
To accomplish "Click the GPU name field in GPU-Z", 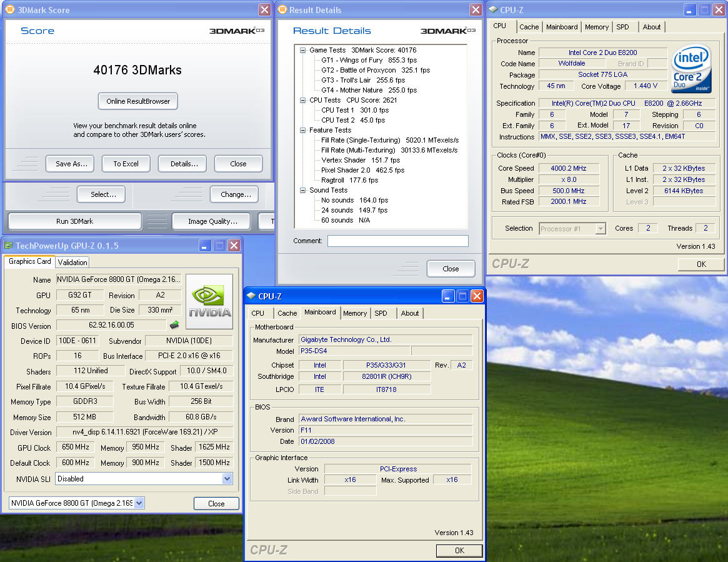I will tap(118, 279).
